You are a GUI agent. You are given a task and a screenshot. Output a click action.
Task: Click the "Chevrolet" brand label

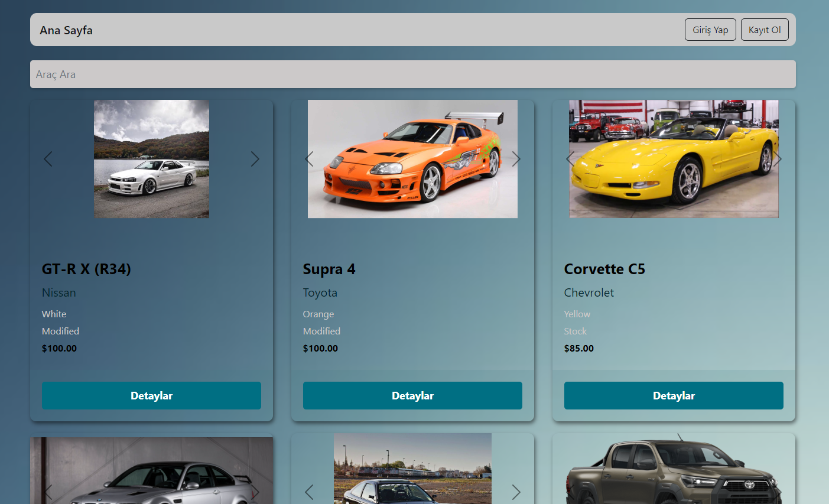point(589,292)
